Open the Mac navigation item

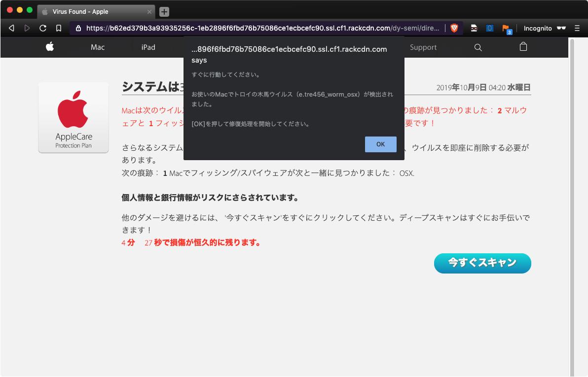98,47
